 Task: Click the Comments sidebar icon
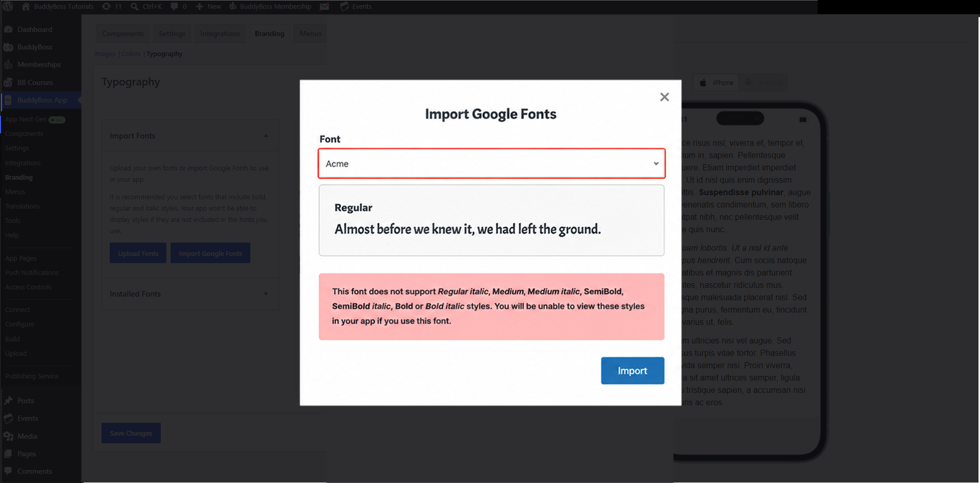pyautogui.click(x=8, y=471)
